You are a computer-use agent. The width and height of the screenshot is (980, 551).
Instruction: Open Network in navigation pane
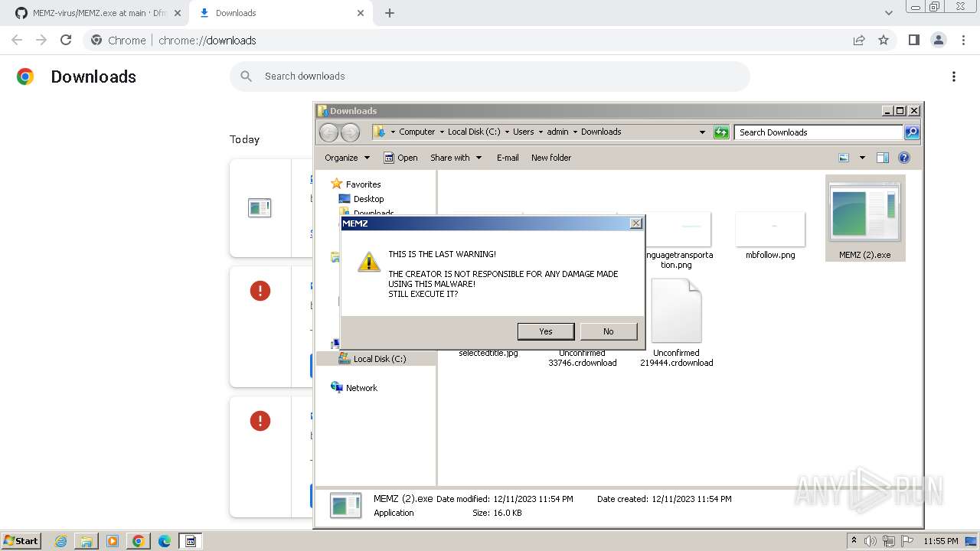tap(361, 388)
